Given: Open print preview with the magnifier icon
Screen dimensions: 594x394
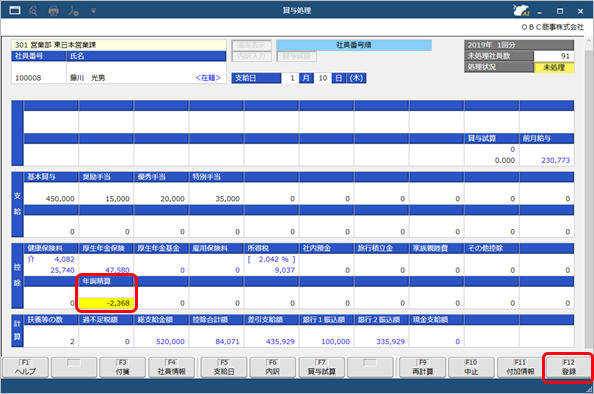Looking at the screenshot, I should pyautogui.click(x=33, y=11).
